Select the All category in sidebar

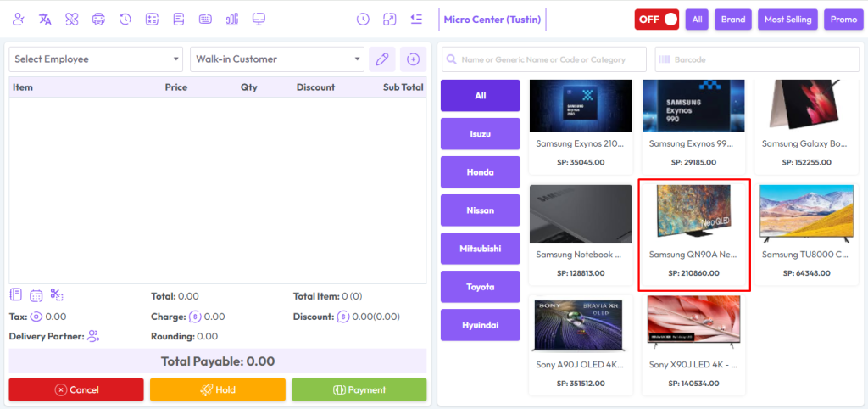(x=480, y=95)
